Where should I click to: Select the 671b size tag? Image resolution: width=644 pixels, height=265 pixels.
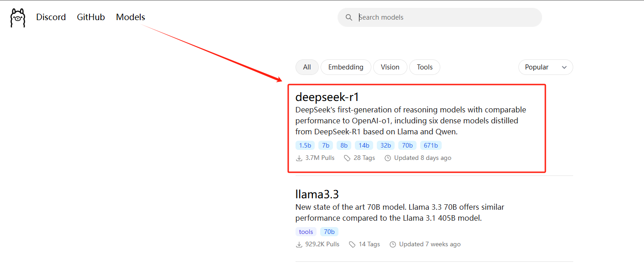click(431, 146)
